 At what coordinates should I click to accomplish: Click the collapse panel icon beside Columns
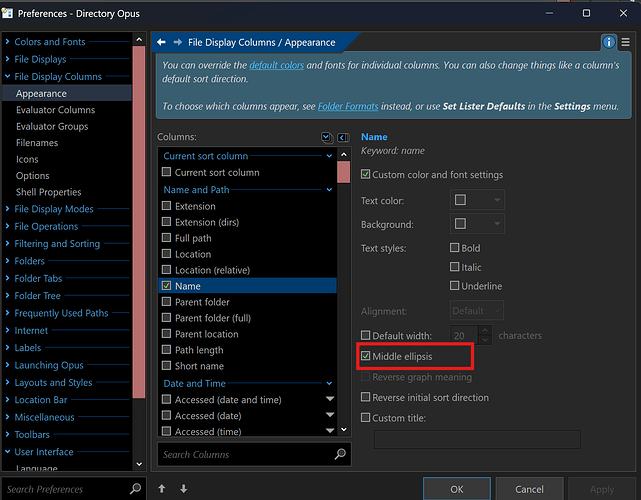point(343,137)
